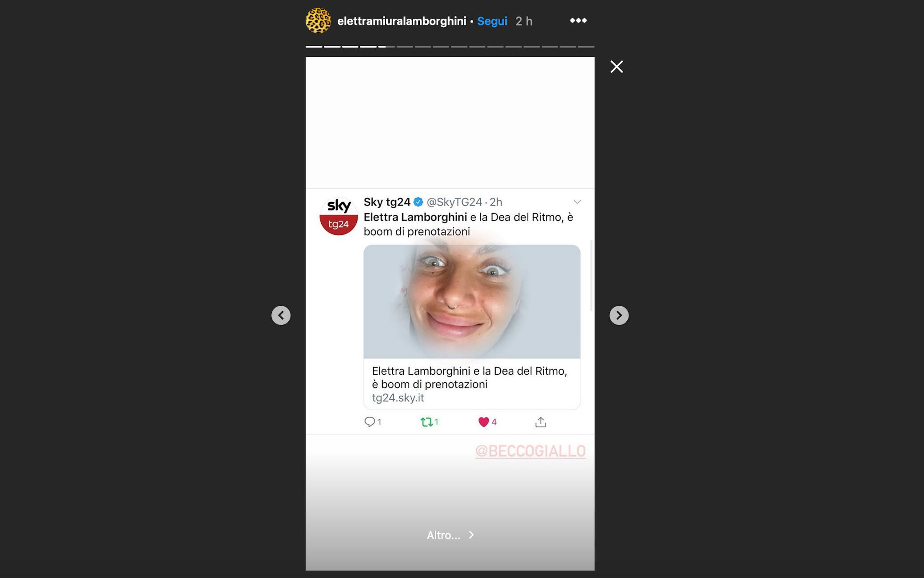Close the story viewer with X
The image size is (924, 578).
(x=616, y=67)
